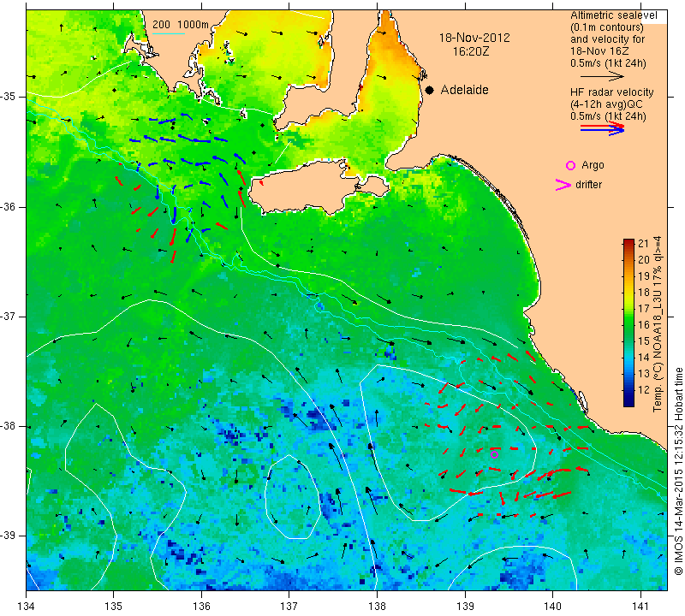Click the 18-Nov-2012 date label
This screenshot has height=616, width=685.
pyautogui.click(x=474, y=38)
